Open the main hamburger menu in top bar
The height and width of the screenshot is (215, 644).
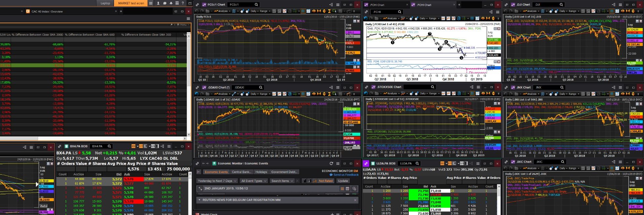click(x=151, y=3)
